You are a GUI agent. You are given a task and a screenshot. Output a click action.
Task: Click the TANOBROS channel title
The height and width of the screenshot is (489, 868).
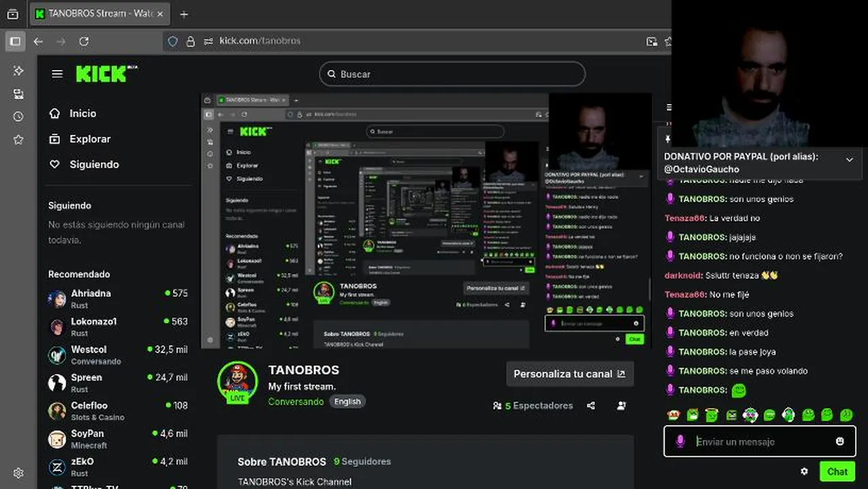coord(303,370)
